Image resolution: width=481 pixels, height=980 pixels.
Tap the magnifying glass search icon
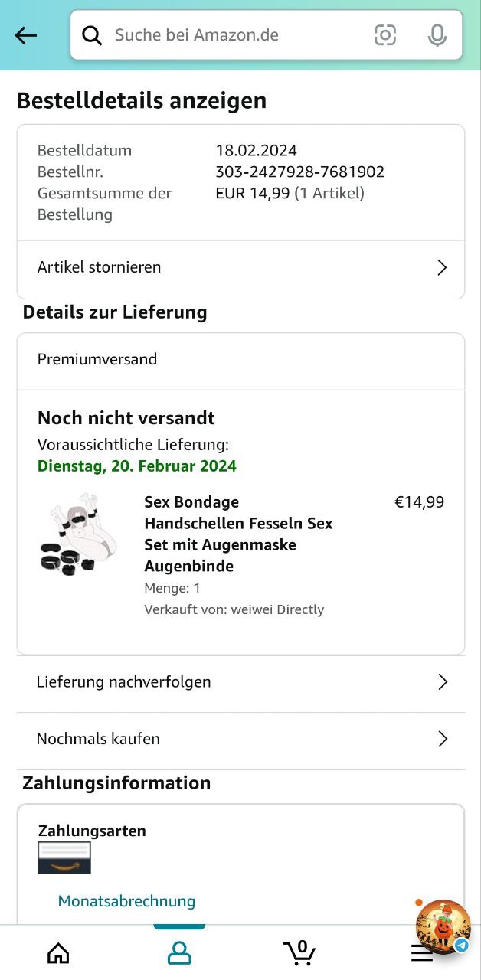(x=92, y=35)
